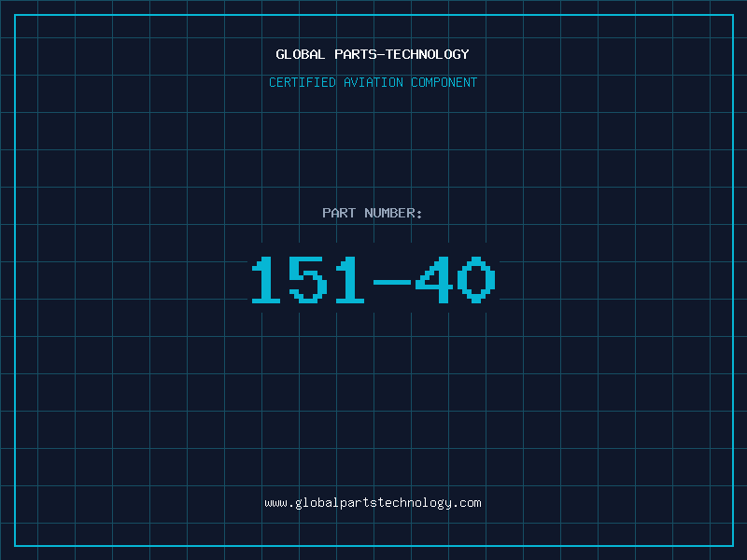Click the CERTIFIED AVIATION COMPONENT subtitle
The height and width of the screenshot is (560, 747).
[373, 82]
